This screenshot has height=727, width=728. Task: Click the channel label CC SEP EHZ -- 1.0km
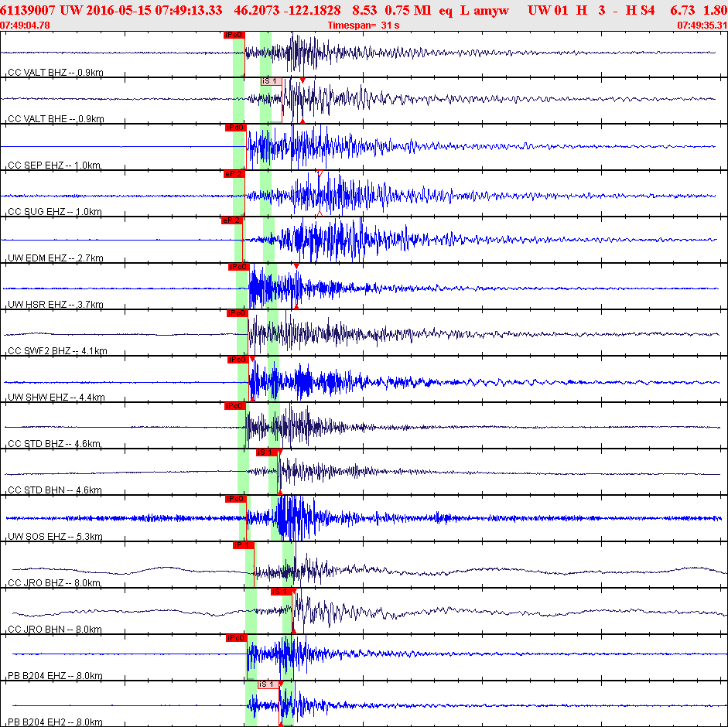click(54, 166)
